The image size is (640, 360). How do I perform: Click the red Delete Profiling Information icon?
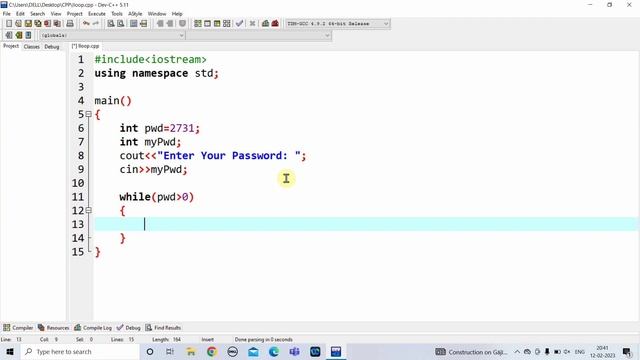point(275,24)
